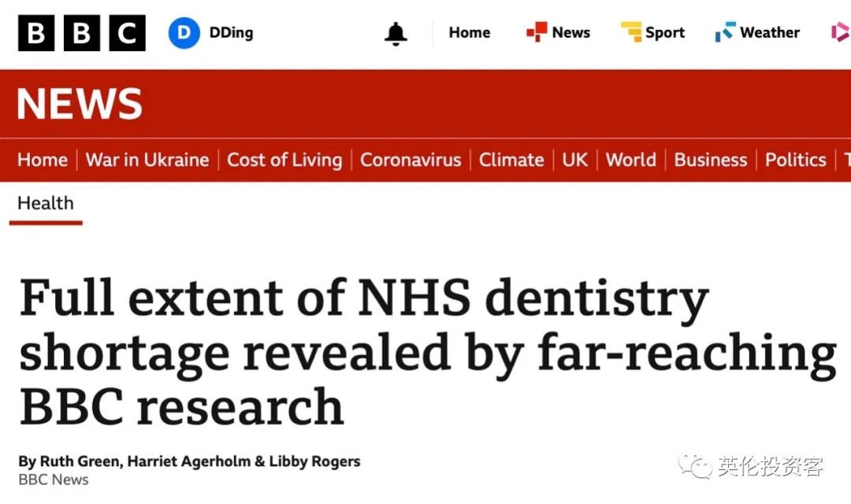Open Cost of Living section
The width and height of the screenshot is (851, 504).
coord(284,160)
